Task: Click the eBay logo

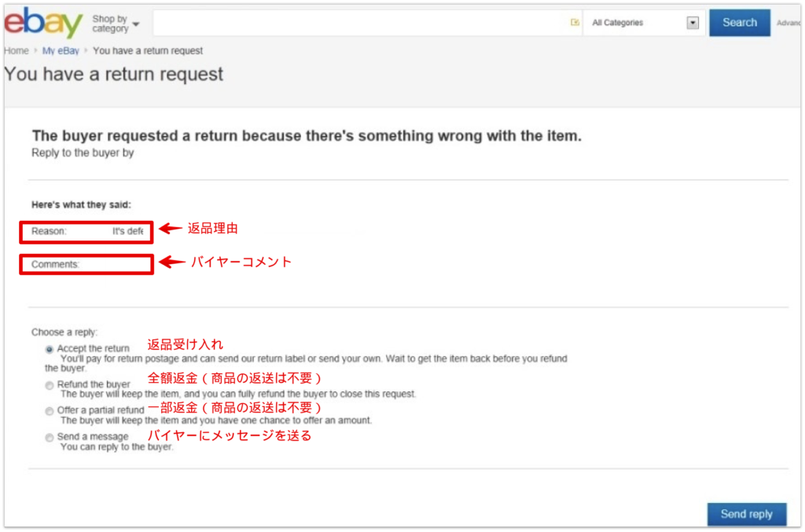Action: [43, 23]
